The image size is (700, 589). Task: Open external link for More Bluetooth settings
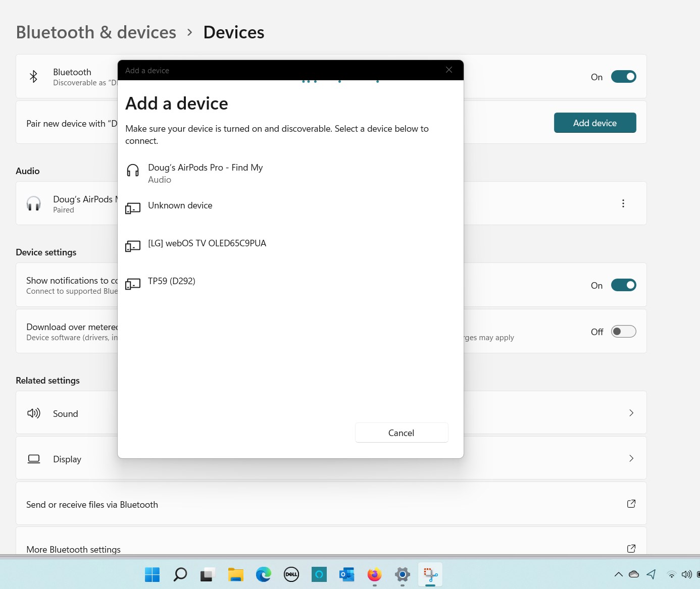click(631, 549)
